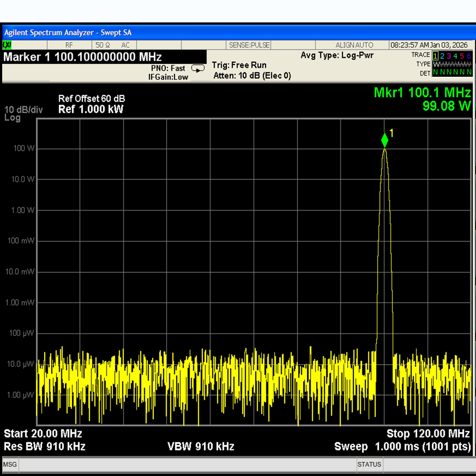Viewport: 476px width, 476px height.
Task: Click the Start 20.00 MHz frequency annotation
Action: 43,434
